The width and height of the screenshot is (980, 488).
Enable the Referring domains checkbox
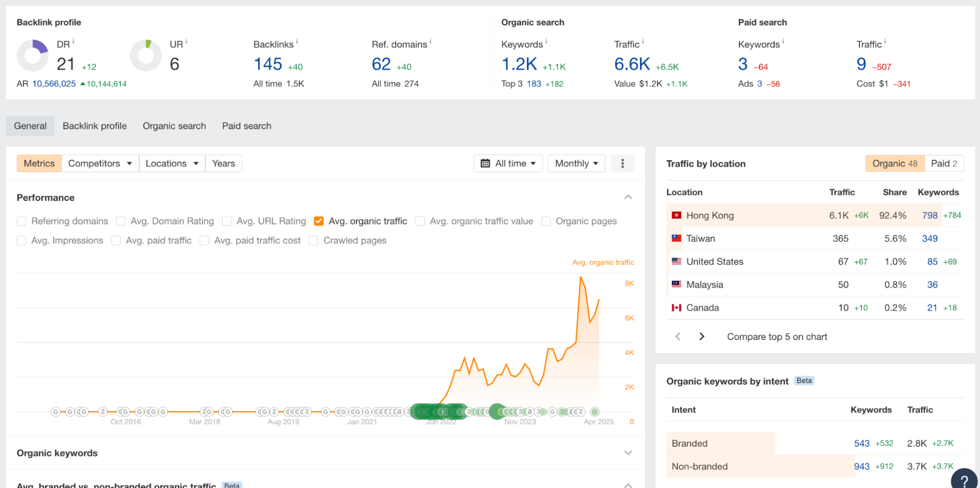(22, 221)
